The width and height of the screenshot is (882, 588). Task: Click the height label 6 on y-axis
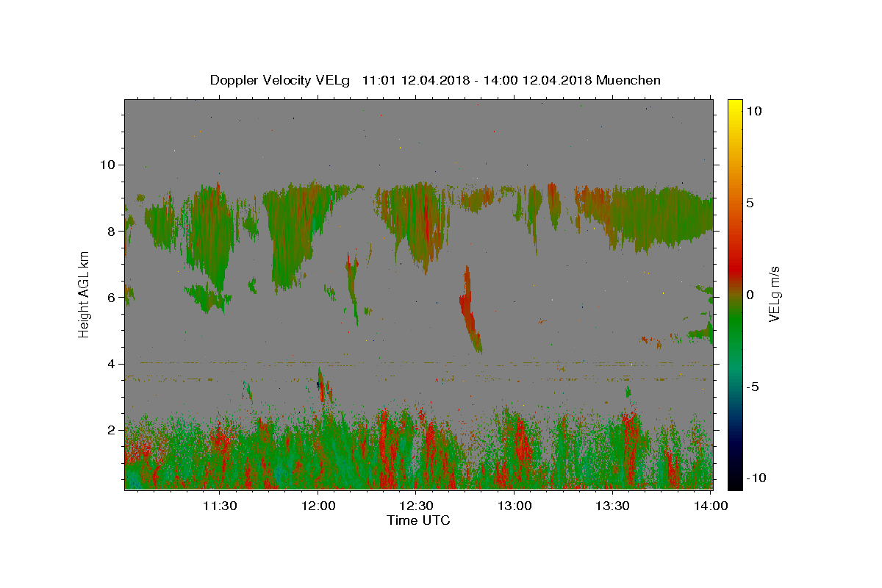(x=111, y=297)
